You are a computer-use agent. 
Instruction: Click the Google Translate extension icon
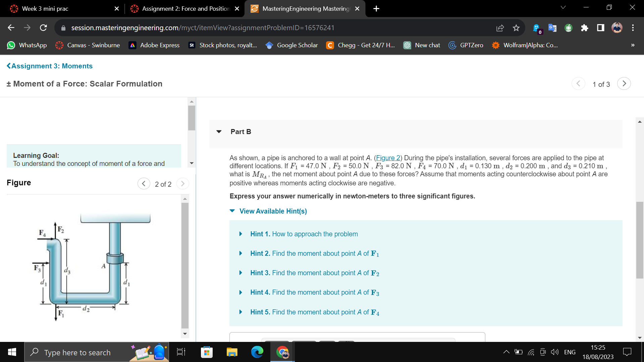click(x=552, y=28)
